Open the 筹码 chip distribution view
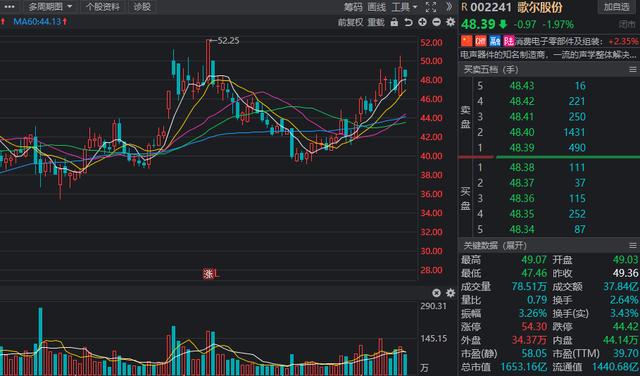This screenshot has height=376, width=640. pos(353,7)
